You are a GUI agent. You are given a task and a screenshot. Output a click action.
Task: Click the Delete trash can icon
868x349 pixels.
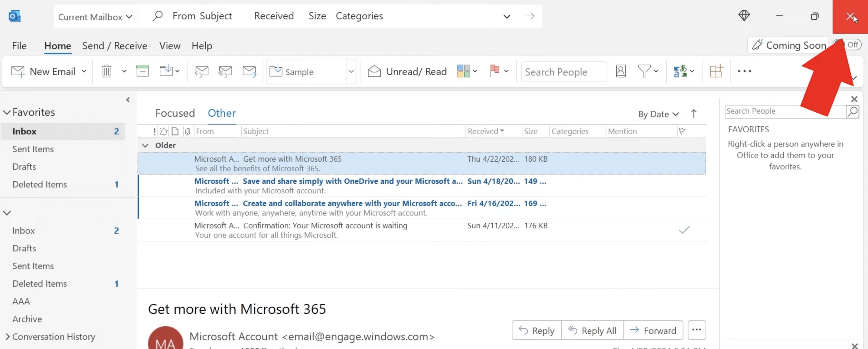pyautogui.click(x=106, y=71)
